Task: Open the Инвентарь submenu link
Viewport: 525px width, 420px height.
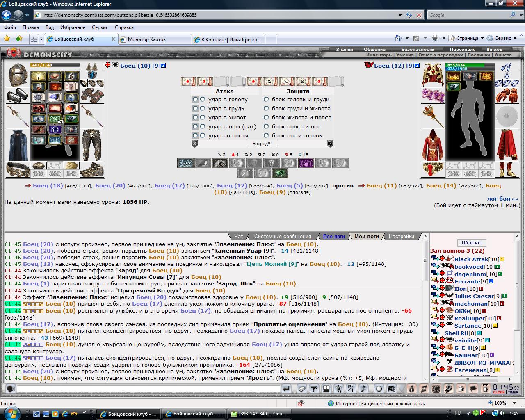Action: pos(379,55)
